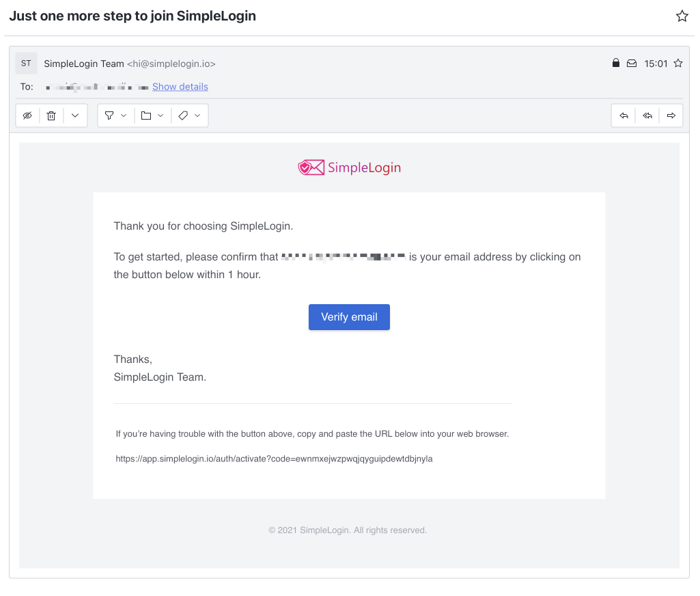
Task: Move message to trash
Action: coord(51,116)
